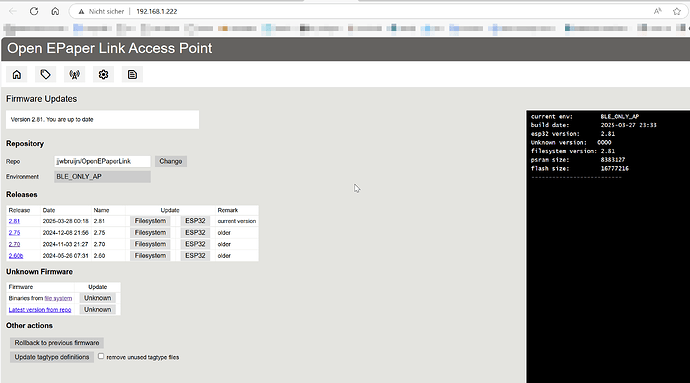Select the console line 'build date'

[594, 125]
